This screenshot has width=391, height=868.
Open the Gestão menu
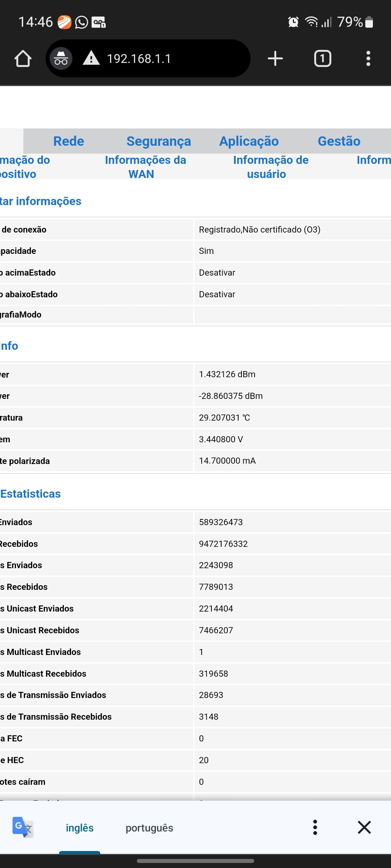pyautogui.click(x=339, y=141)
